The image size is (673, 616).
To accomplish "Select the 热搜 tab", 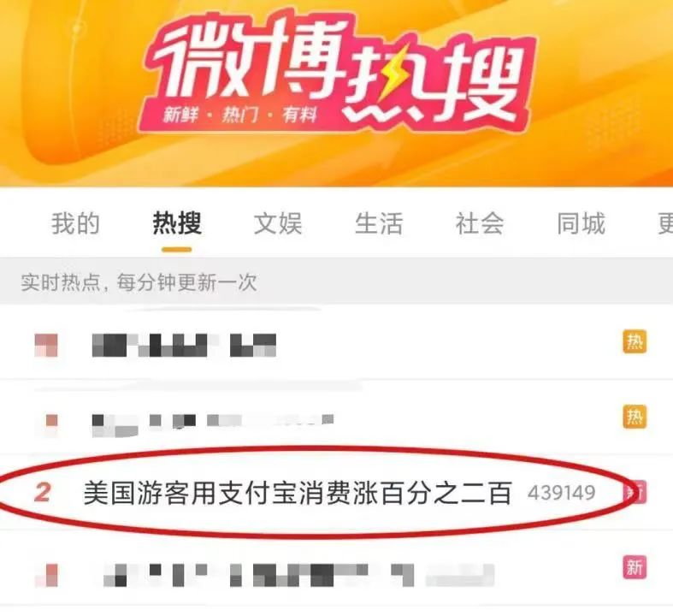I will click(177, 223).
